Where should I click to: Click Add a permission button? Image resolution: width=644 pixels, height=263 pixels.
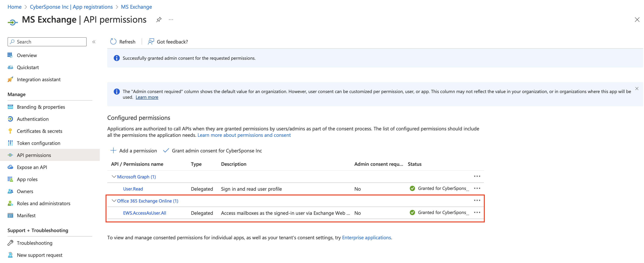pos(134,151)
